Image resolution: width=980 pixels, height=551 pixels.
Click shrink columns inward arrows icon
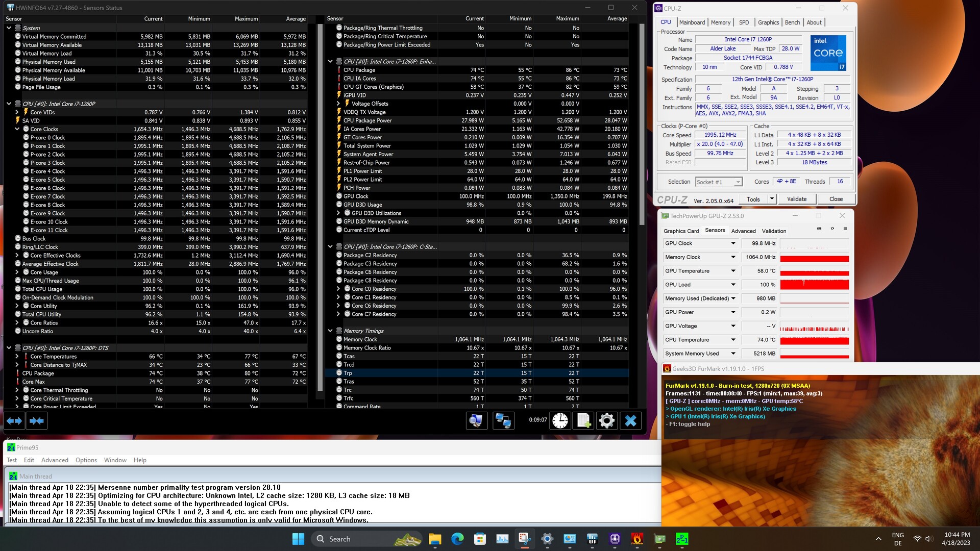tap(37, 420)
